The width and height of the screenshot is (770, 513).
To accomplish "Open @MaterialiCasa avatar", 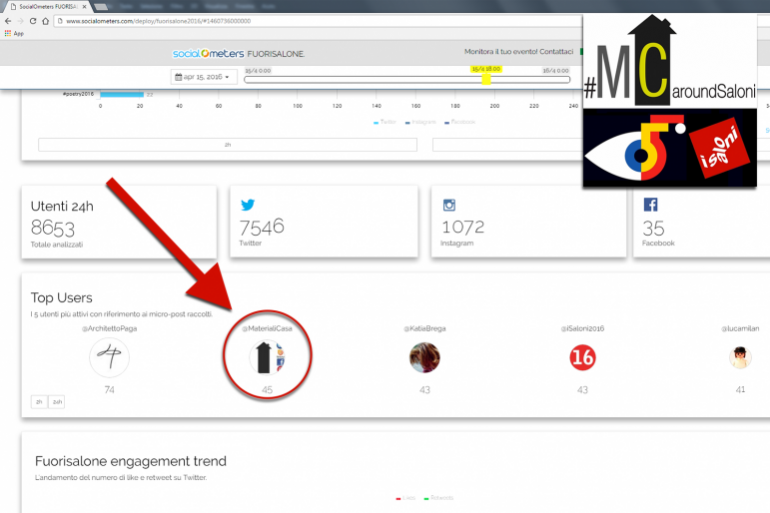I will pos(267,357).
